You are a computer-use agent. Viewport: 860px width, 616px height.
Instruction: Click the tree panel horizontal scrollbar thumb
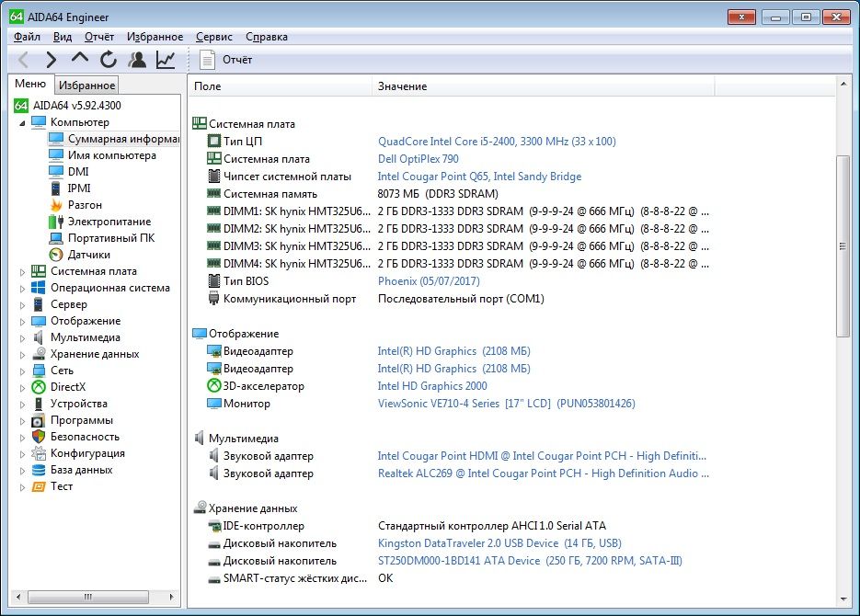point(88,597)
